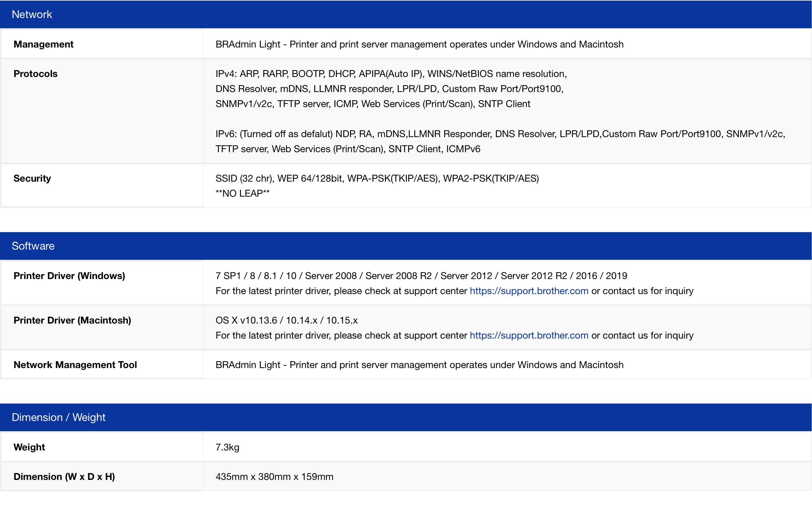Viewport: 812px width, 513px height.
Task: Select the Security row label
Action: [32, 178]
